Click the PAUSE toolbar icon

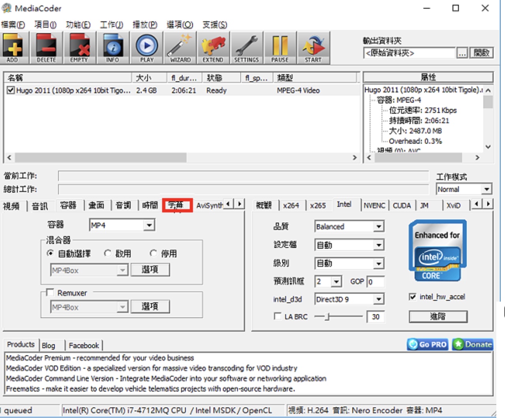pyautogui.click(x=280, y=48)
